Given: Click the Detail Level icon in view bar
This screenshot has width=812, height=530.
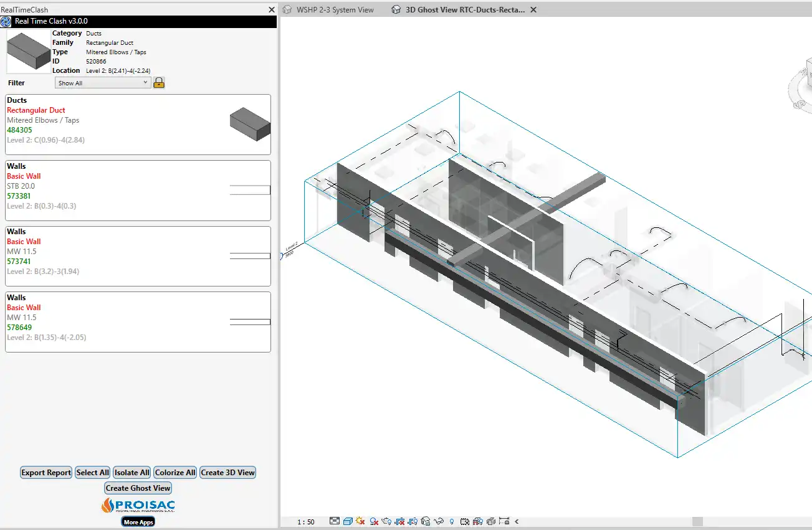Looking at the screenshot, I should tap(335, 521).
